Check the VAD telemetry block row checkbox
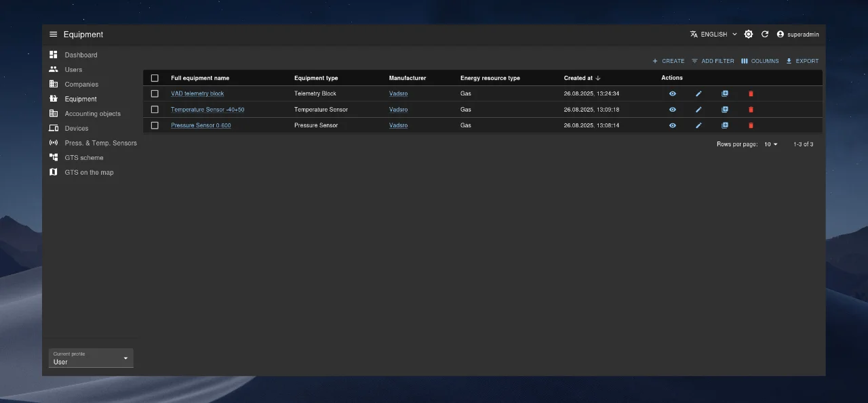The width and height of the screenshot is (868, 403). coord(155,94)
